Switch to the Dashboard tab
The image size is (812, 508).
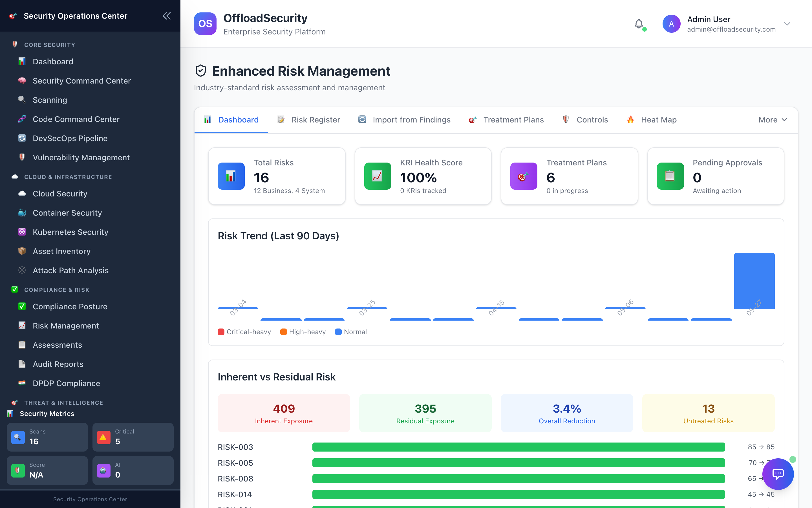pos(231,120)
